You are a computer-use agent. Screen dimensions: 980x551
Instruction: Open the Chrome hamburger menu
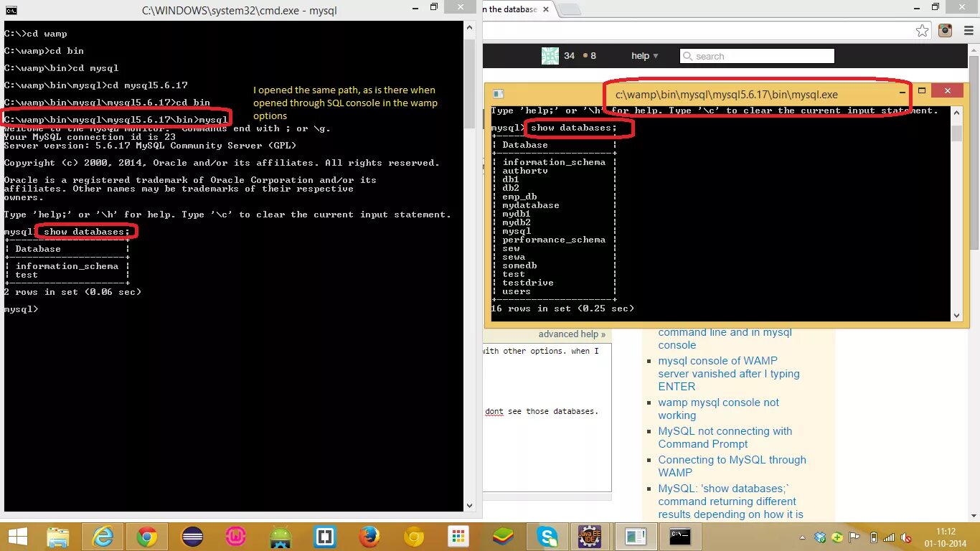click(x=967, y=30)
